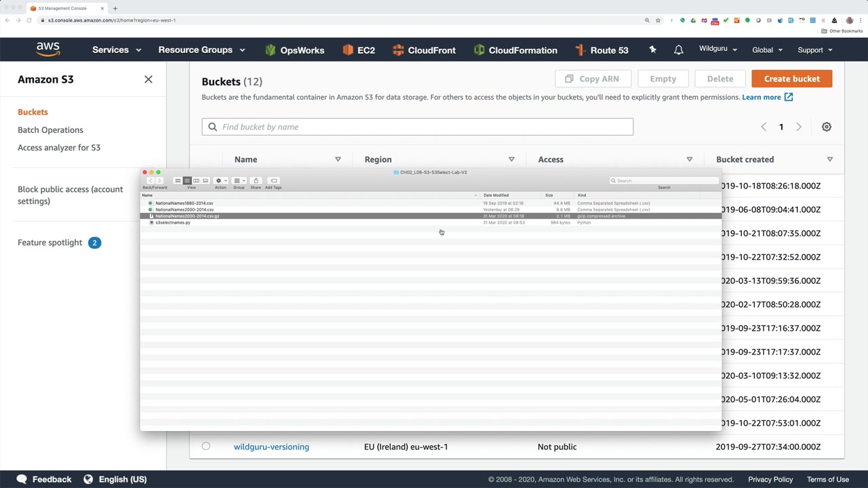The height and width of the screenshot is (488, 868).
Task: Expand the Services dropdown menu
Action: 117,50
